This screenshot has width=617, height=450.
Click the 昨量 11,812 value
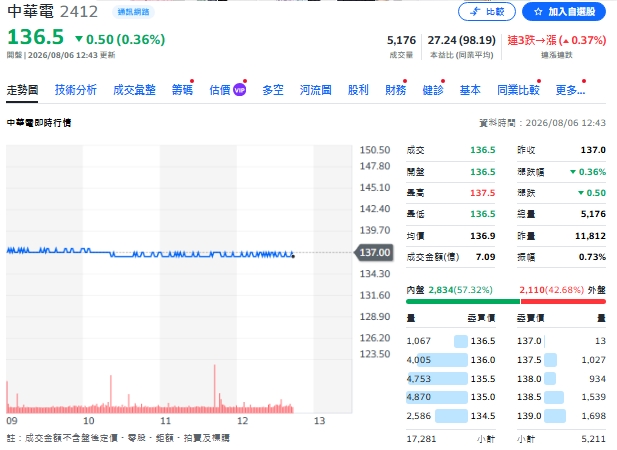pos(590,236)
